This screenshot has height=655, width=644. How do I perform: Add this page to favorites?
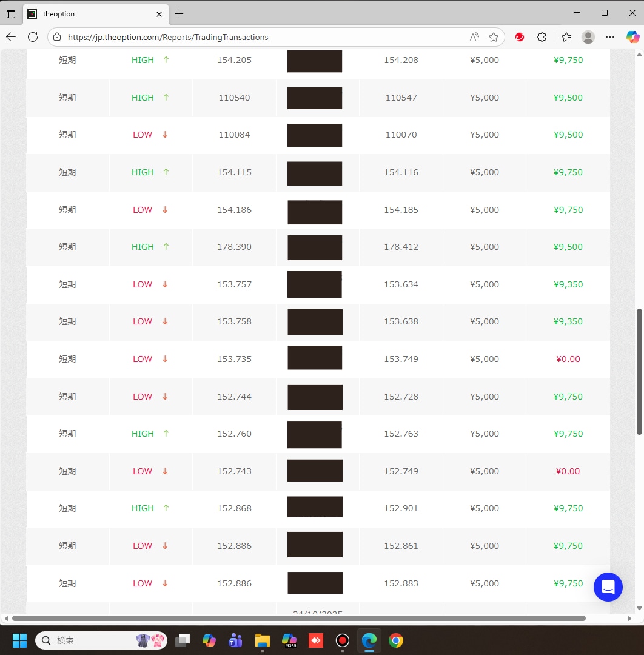[494, 37]
